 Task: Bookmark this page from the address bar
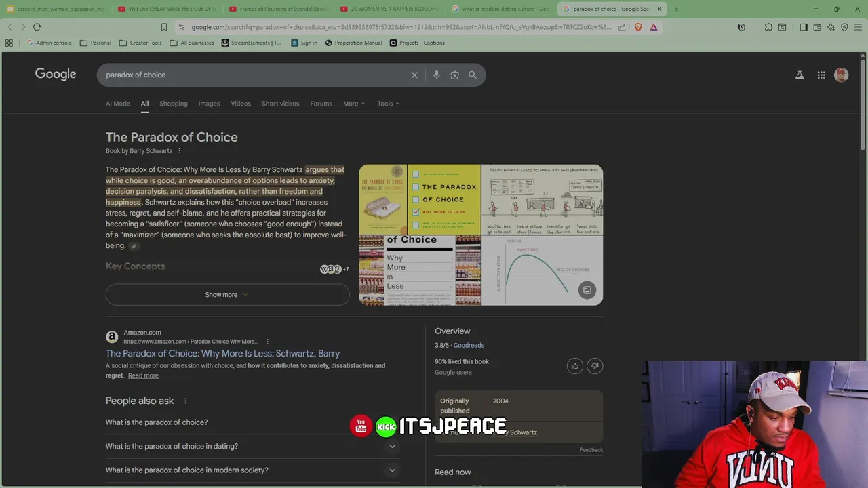pyautogui.click(x=163, y=27)
